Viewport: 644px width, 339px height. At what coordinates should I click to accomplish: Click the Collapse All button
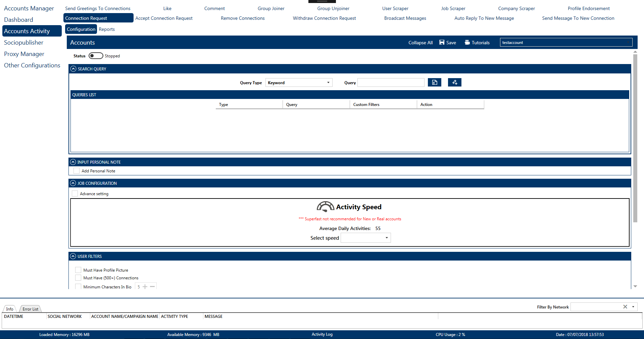coord(420,43)
